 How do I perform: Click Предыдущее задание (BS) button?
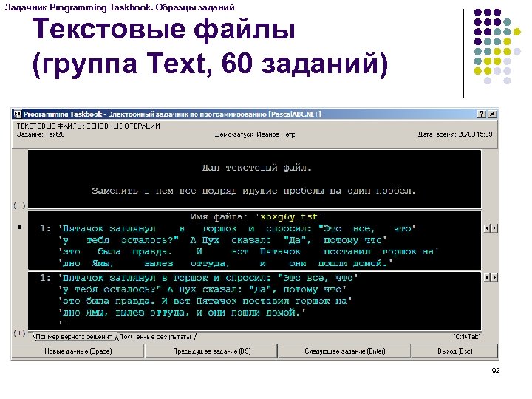pos(212,351)
